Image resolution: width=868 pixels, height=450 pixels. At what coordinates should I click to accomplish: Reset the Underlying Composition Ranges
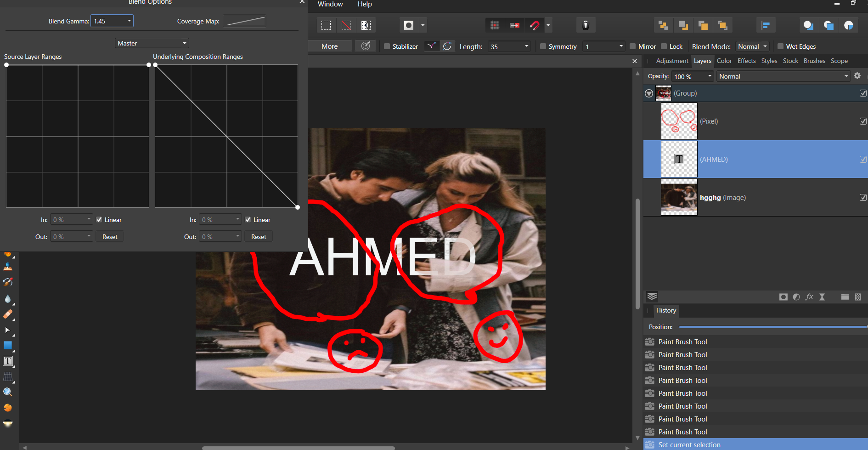(259, 237)
